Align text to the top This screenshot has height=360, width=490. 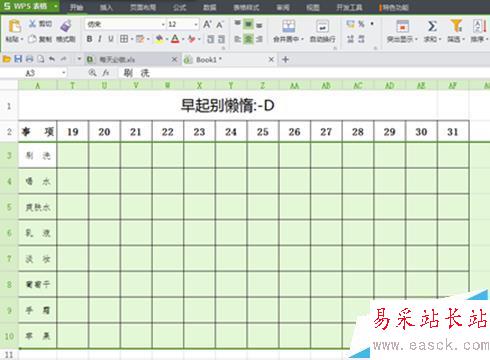[237, 23]
